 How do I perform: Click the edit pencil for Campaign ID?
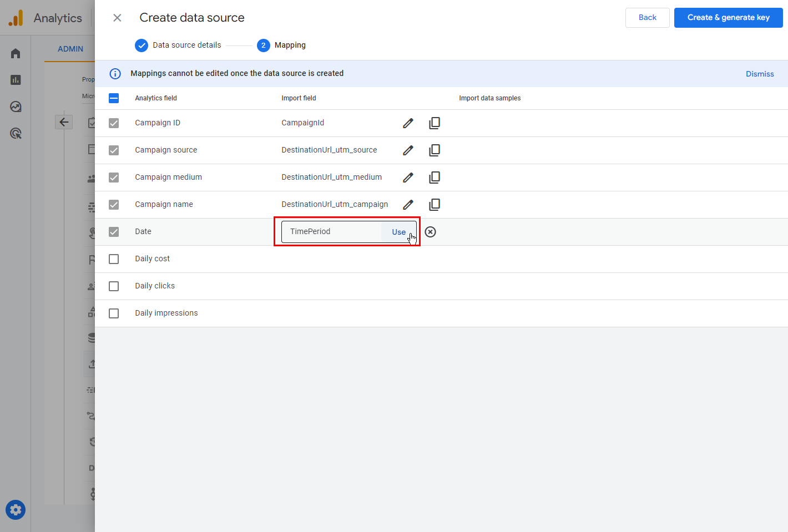(408, 123)
